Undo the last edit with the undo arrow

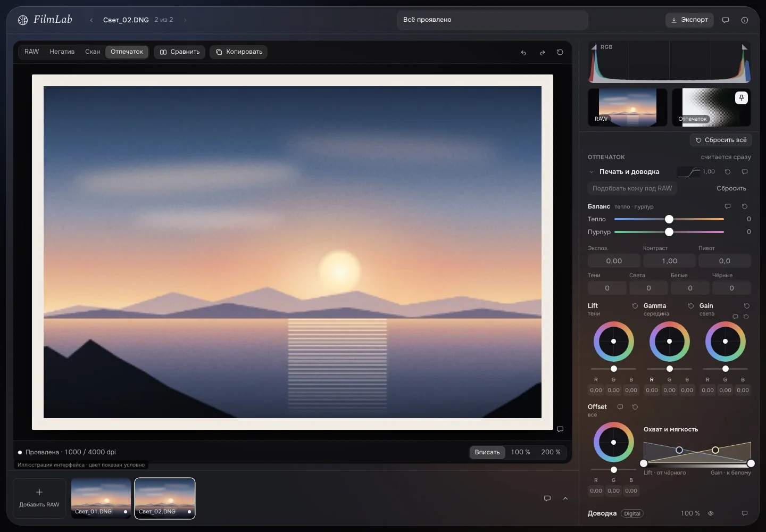[523, 52]
